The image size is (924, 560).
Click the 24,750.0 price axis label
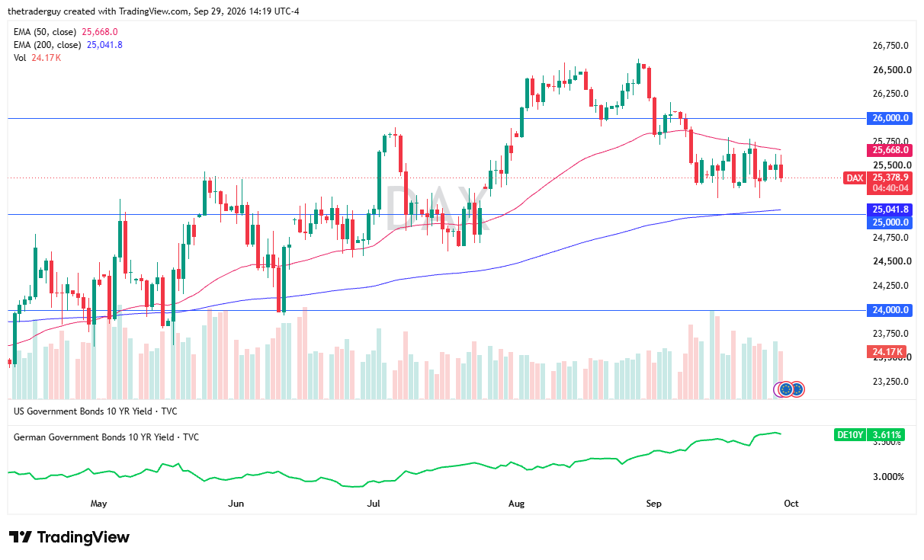click(890, 238)
